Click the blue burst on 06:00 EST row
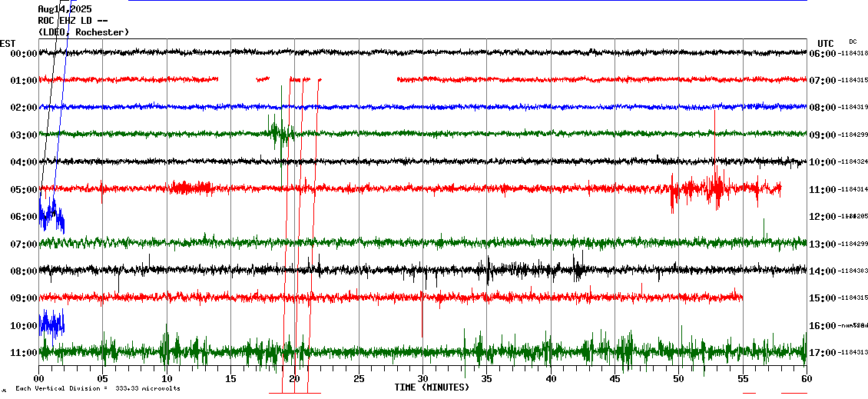The height and width of the screenshot is (399, 868). (51, 215)
